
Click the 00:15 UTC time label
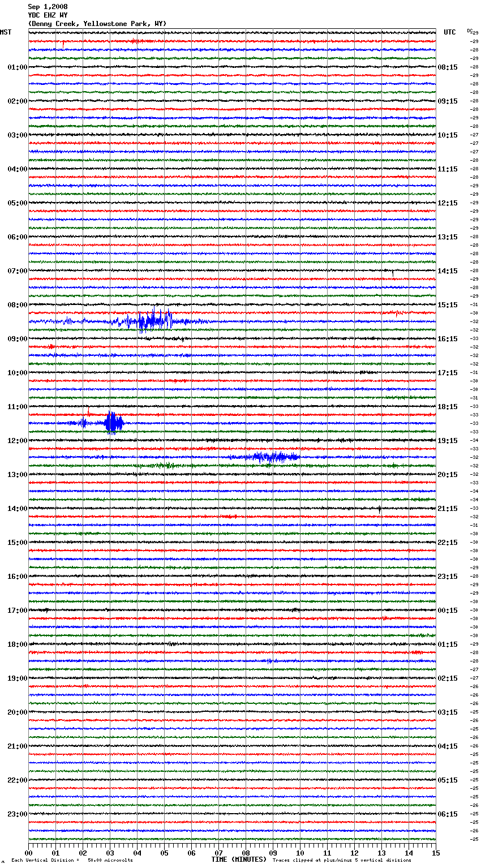coord(448,611)
